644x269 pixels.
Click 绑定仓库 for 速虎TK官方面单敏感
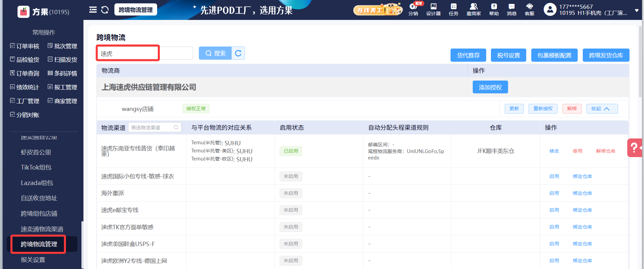click(582, 227)
